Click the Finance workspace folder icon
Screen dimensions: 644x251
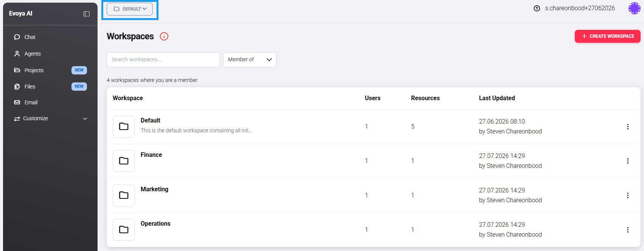(x=124, y=161)
